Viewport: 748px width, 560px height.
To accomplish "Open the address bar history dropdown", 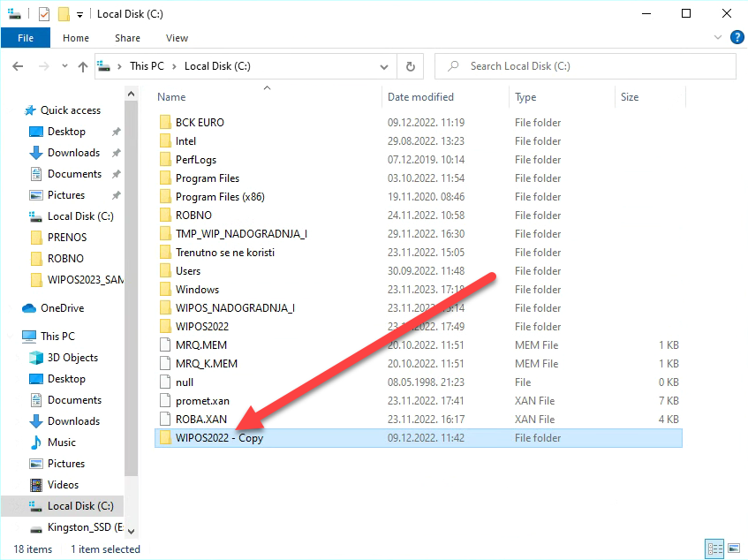I will (x=383, y=66).
